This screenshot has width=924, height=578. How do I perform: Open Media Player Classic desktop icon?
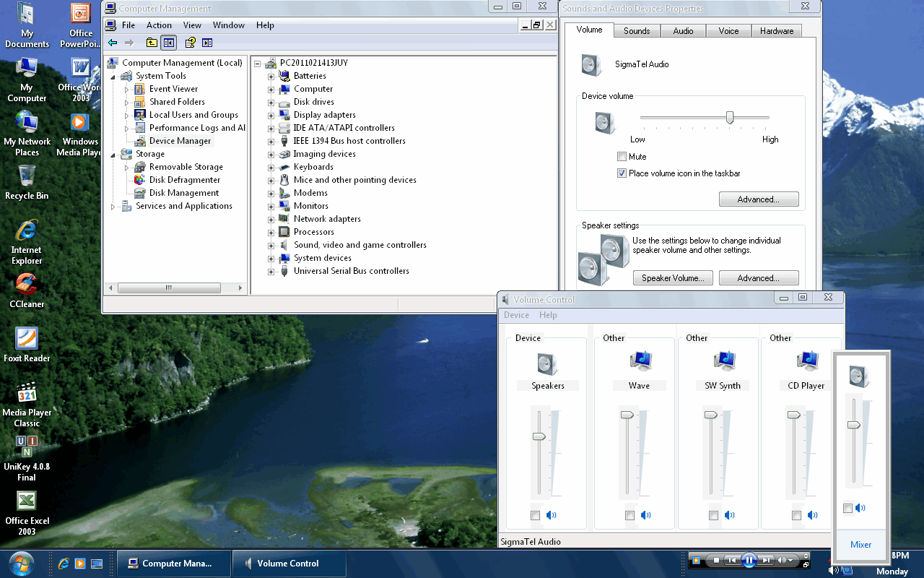(x=27, y=405)
